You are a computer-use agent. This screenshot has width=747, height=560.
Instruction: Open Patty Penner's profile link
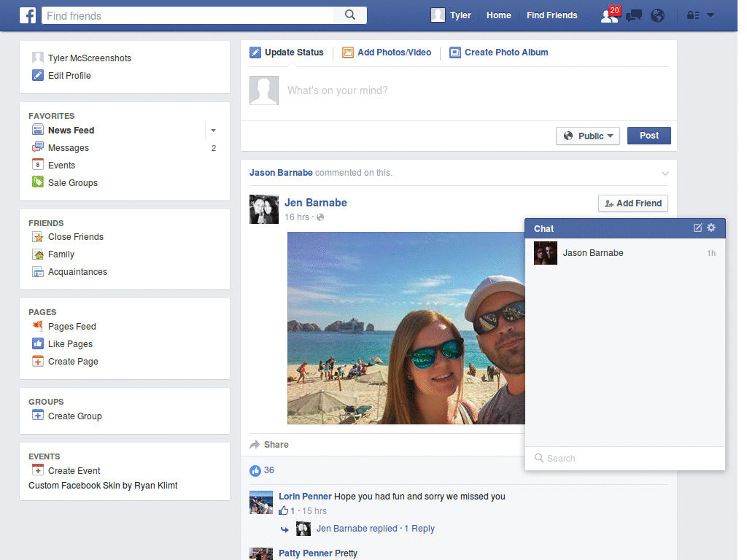pos(306,553)
